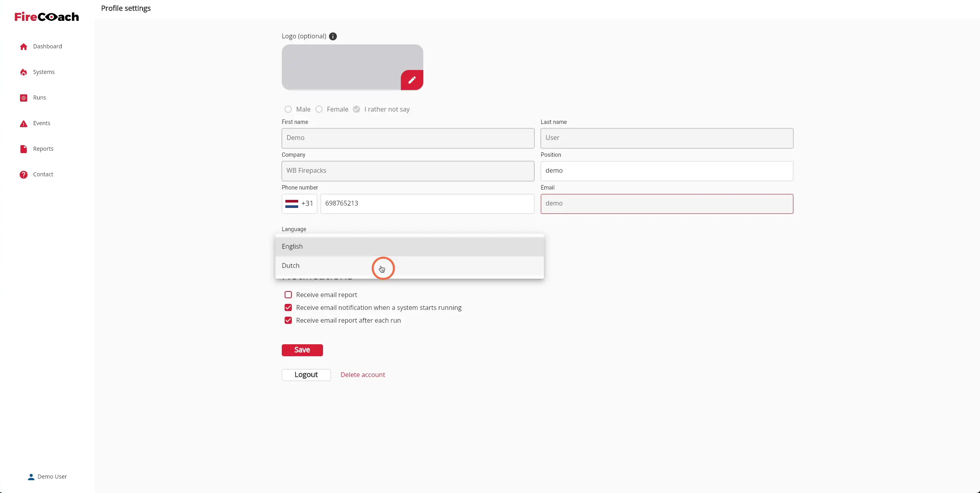Click the Position input field
980x493 pixels.
tap(667, 171)
